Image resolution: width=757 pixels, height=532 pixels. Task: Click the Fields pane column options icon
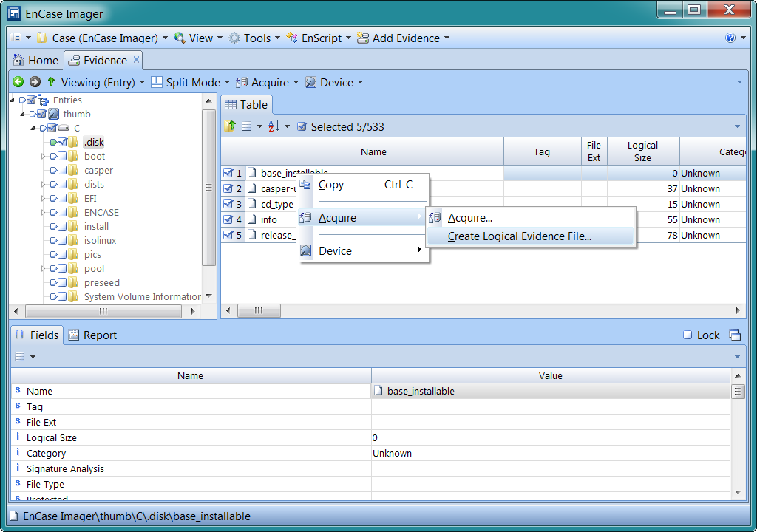(x=20, y=357)
